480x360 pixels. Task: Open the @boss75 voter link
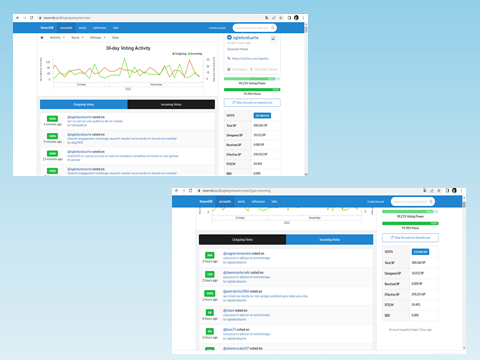229,329
